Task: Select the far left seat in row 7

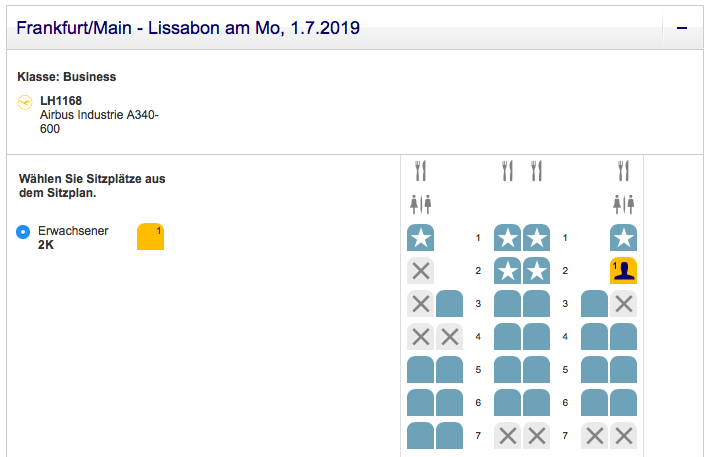Action: 420,435
